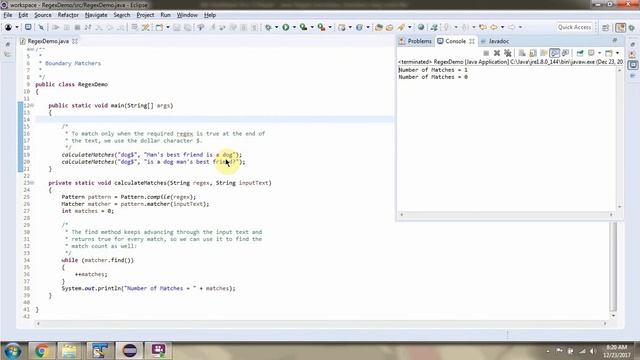The image size is (640, 360).
Task: Close the RegexDemo.java editor tab
Action: click(75, 41)
